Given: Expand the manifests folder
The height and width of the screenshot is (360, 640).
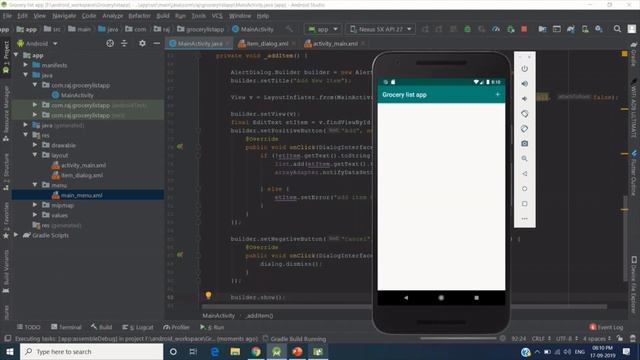Looking at the screenshot, I should coord(25,65).
